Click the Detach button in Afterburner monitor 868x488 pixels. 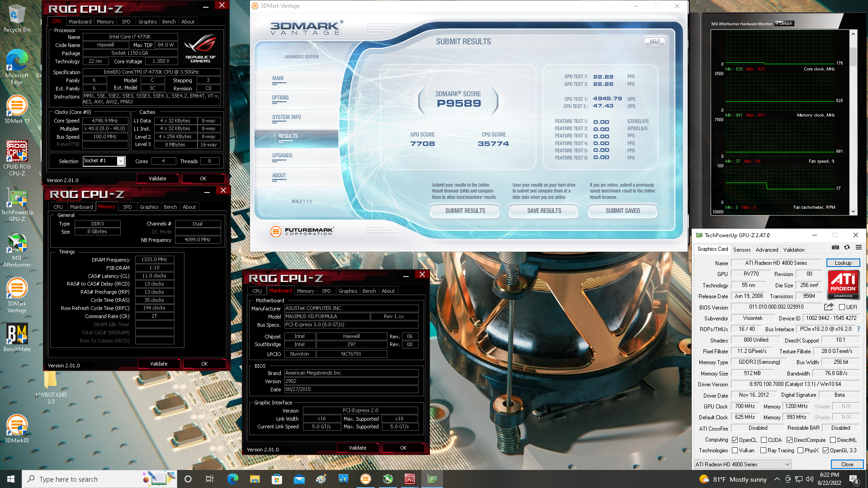pyautogui.click(x=784, y=23)
